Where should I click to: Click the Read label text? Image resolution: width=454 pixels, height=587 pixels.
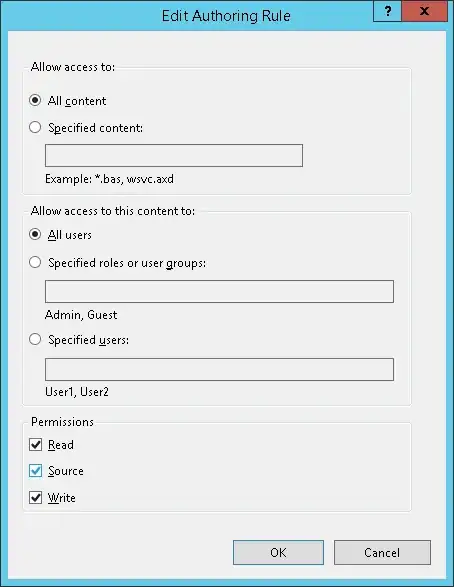(x=61, y=445)
